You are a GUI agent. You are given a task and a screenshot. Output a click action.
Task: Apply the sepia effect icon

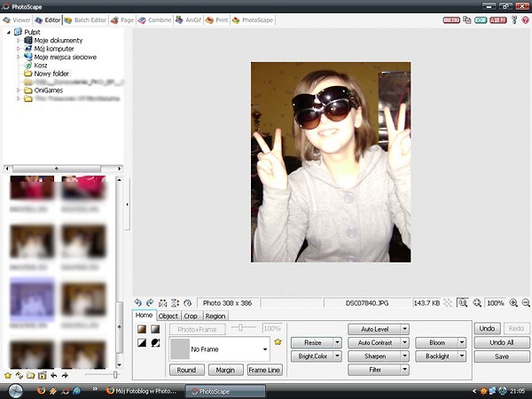pyautogui.click(x=142, y=329)
